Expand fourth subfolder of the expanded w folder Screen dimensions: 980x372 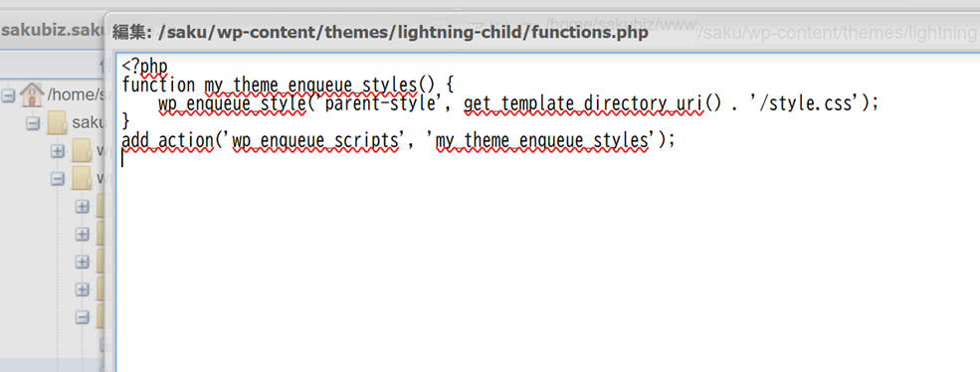83,289
